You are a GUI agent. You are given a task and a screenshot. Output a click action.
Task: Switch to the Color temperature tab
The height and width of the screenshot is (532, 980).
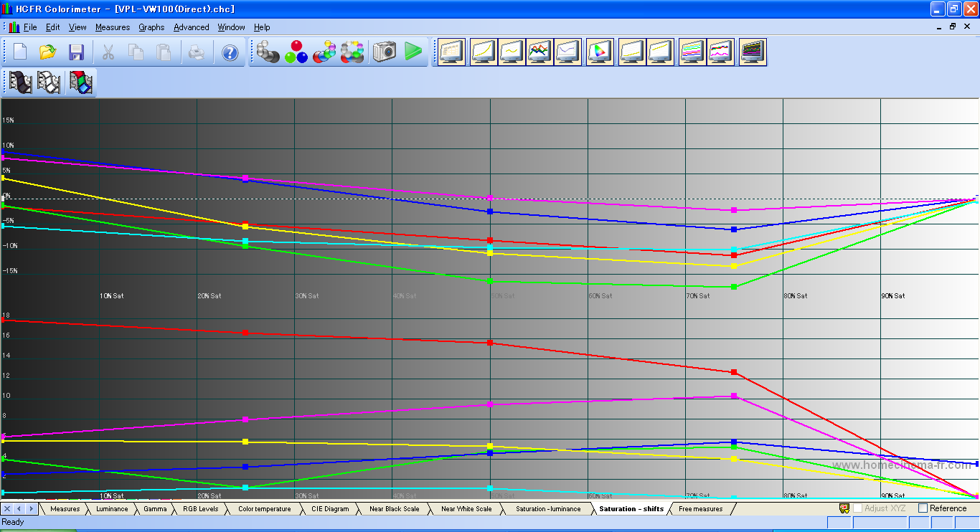264,509
